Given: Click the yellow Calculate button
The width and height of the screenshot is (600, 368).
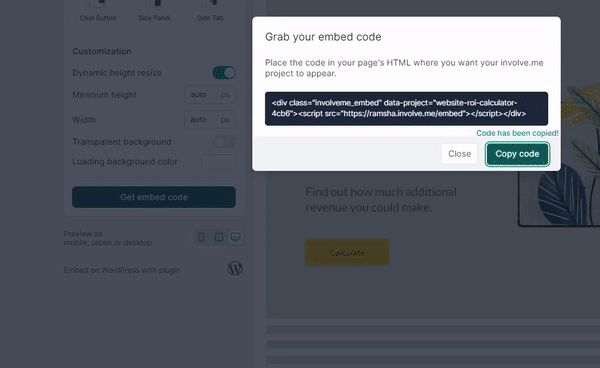Looking at the screenshot, I should coord(347,252).
